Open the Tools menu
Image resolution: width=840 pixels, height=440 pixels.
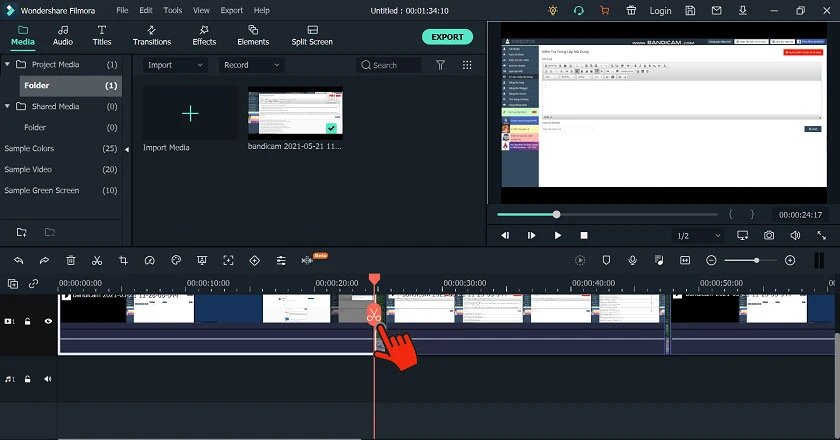[x=172, y=10]
